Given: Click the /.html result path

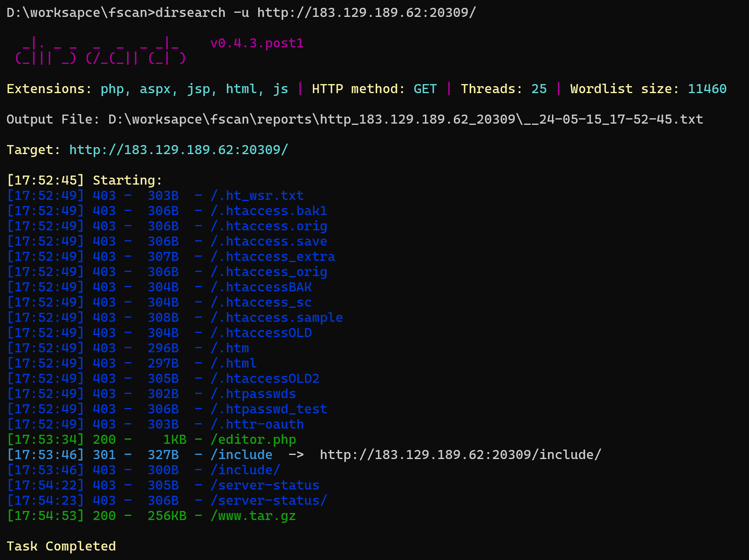Looking at the screenshot, I should (233, 363).
